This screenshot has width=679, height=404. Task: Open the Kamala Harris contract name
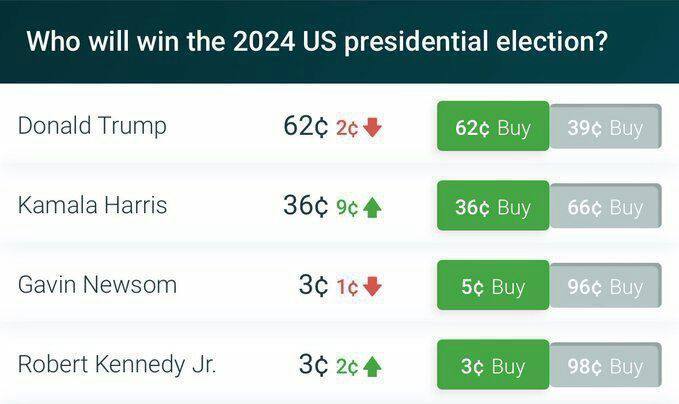coord(92,205)
